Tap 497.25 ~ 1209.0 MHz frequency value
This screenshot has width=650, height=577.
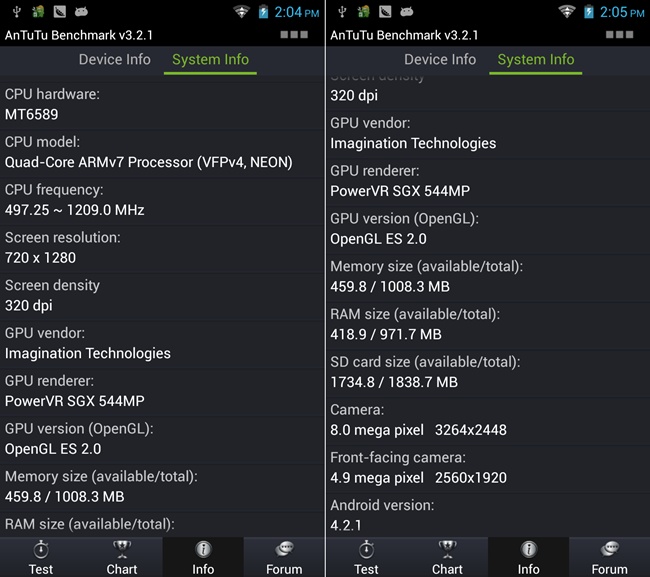(75, 210)
